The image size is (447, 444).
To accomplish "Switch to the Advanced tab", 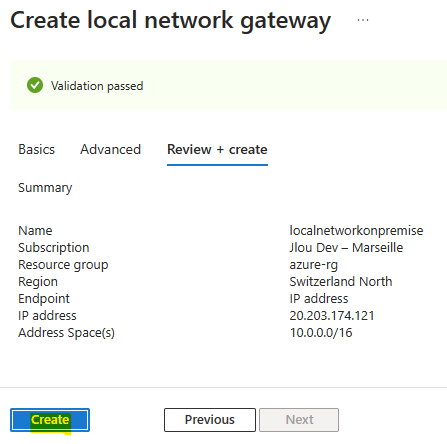I will 110,149.
